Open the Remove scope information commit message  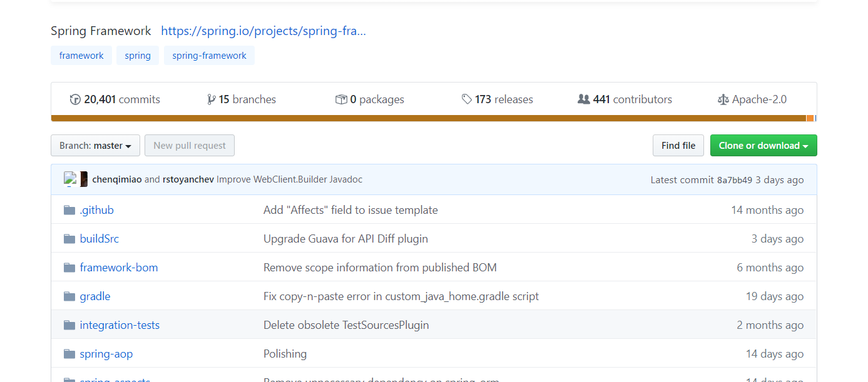380,268
